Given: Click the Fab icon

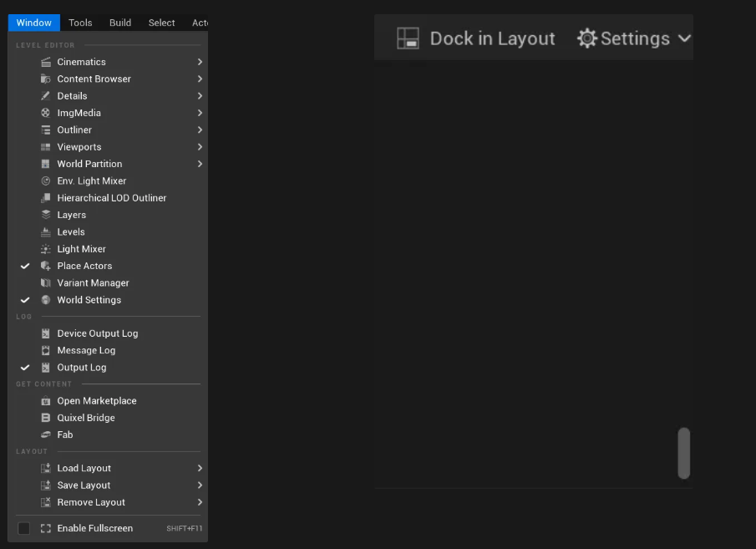Looking at the screenshot, I should [x=46, y=435].
